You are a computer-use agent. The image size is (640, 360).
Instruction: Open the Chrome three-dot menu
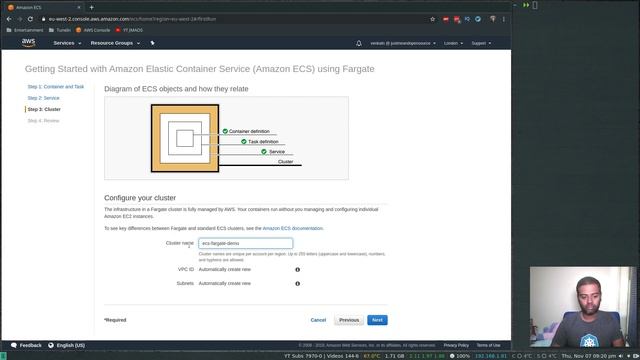tap(504, 19)
